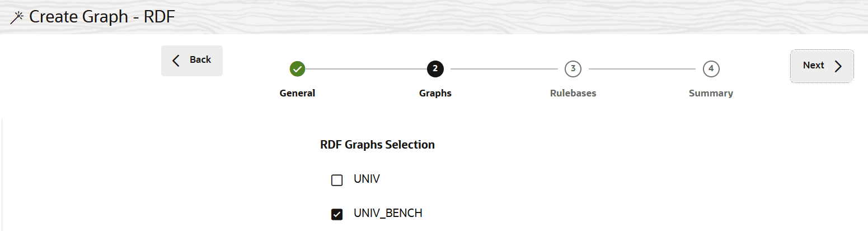This screenshot has width=868, height=231.
Task: Enable the UNIV graph checkbox
Action: 337,181
